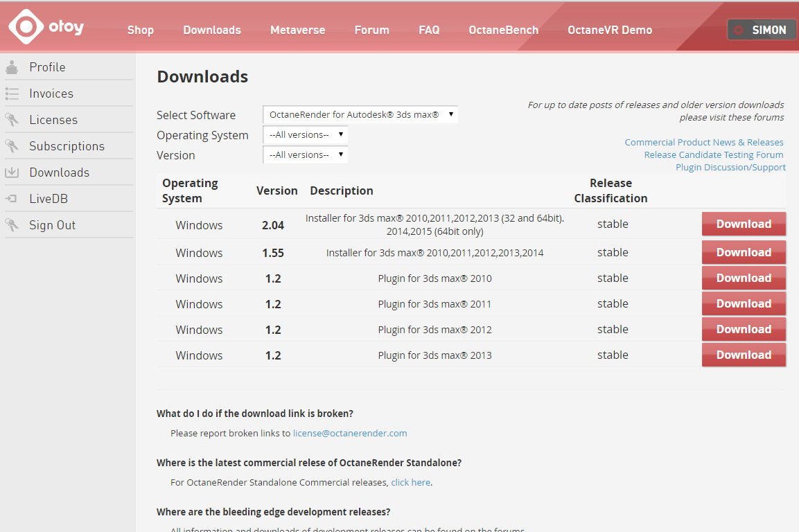Go to Downloads in top navigation
Screen dimensions: 799x532
(212, 30)
